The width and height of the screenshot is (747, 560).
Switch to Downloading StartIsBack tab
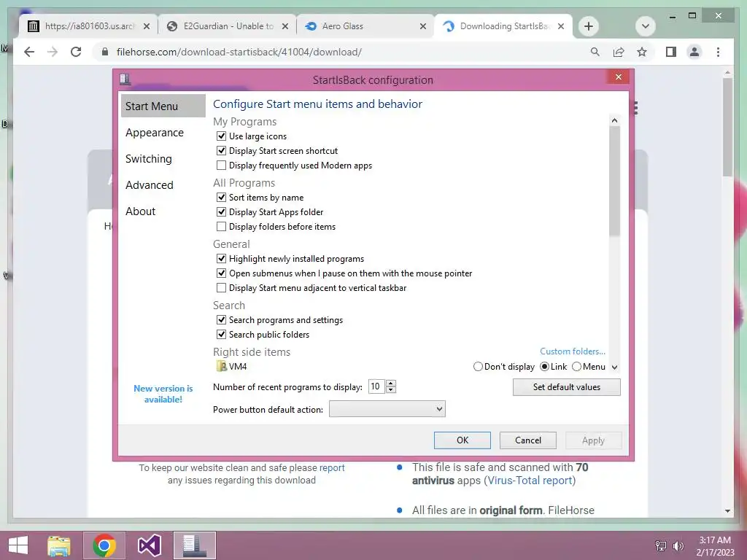pos(503,26)
